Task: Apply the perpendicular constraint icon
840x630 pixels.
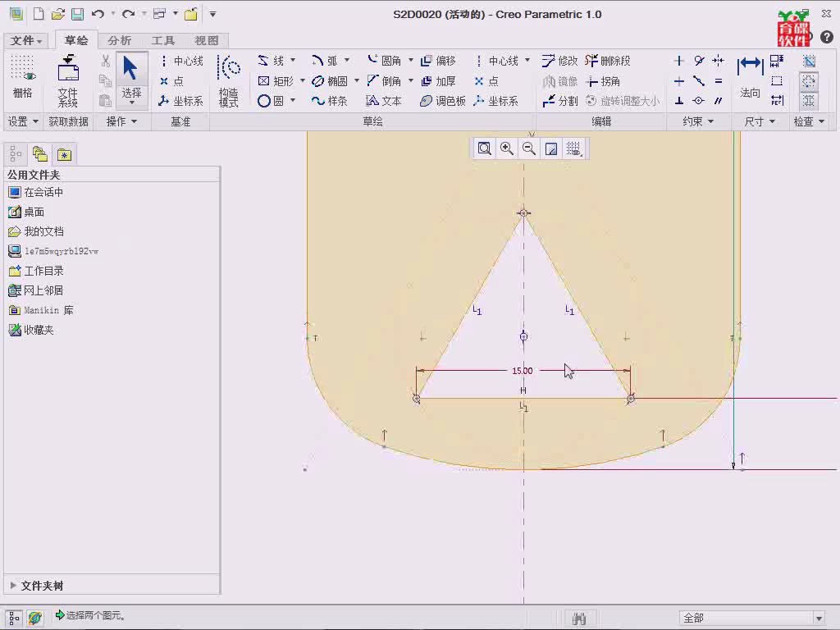Action: coord(678,101)
